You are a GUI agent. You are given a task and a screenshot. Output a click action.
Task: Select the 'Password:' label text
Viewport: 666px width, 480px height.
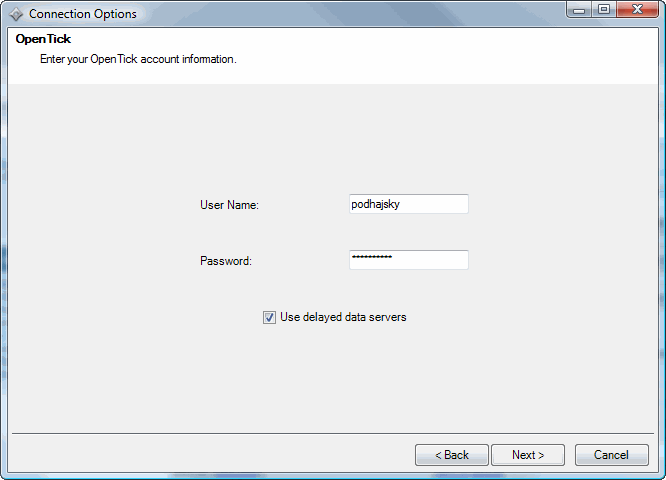coord(226,261)
